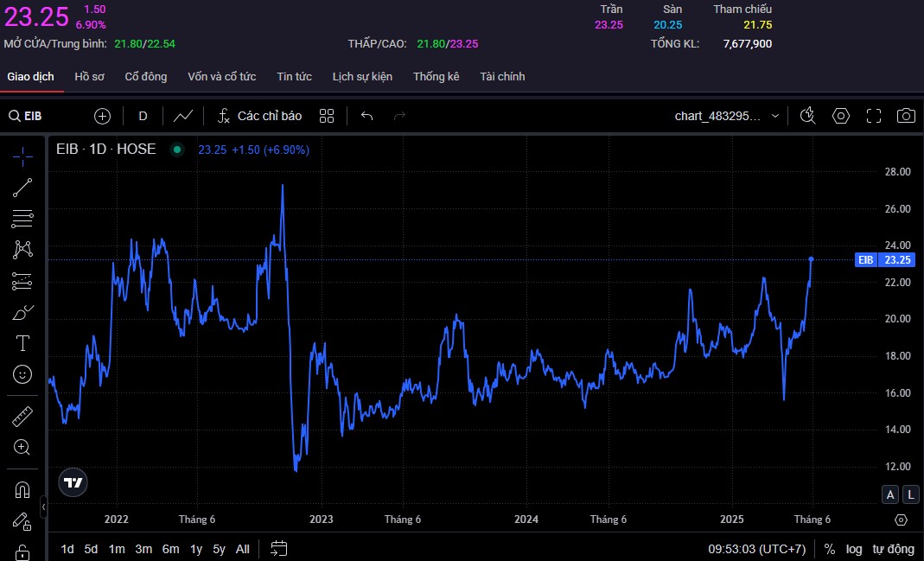Select the ruler measure tool

tap(22, 417)
